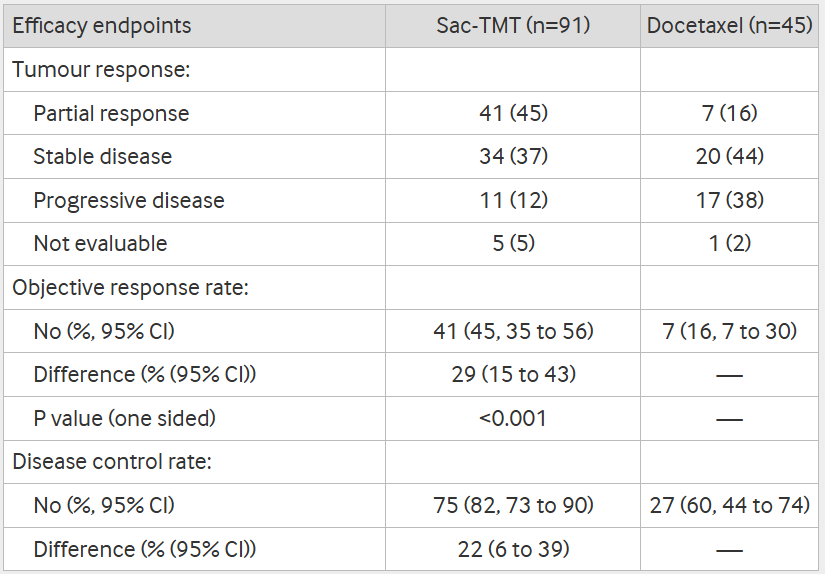Select the <0.001 P value cell
Screen dimensions: 825x574
513,418
